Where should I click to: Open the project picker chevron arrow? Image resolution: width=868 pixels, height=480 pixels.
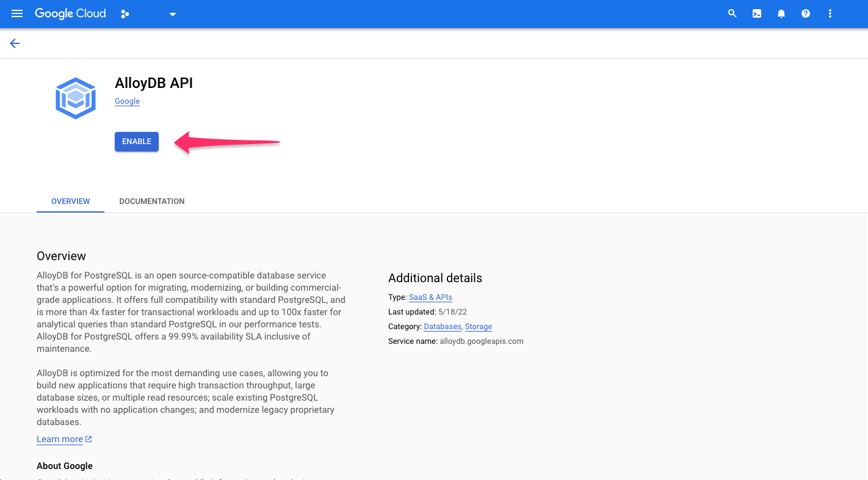(x=172, y=13)
